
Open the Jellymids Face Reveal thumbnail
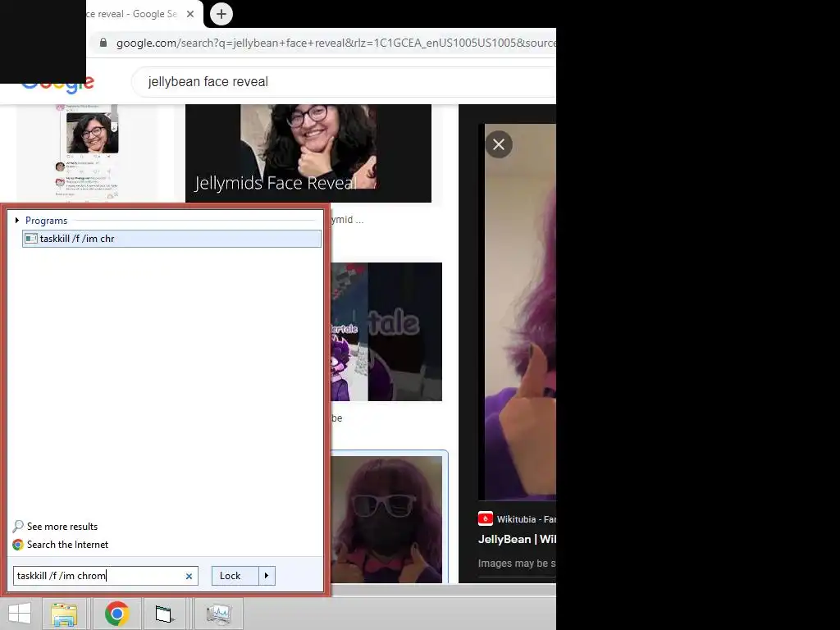[308, 153]
